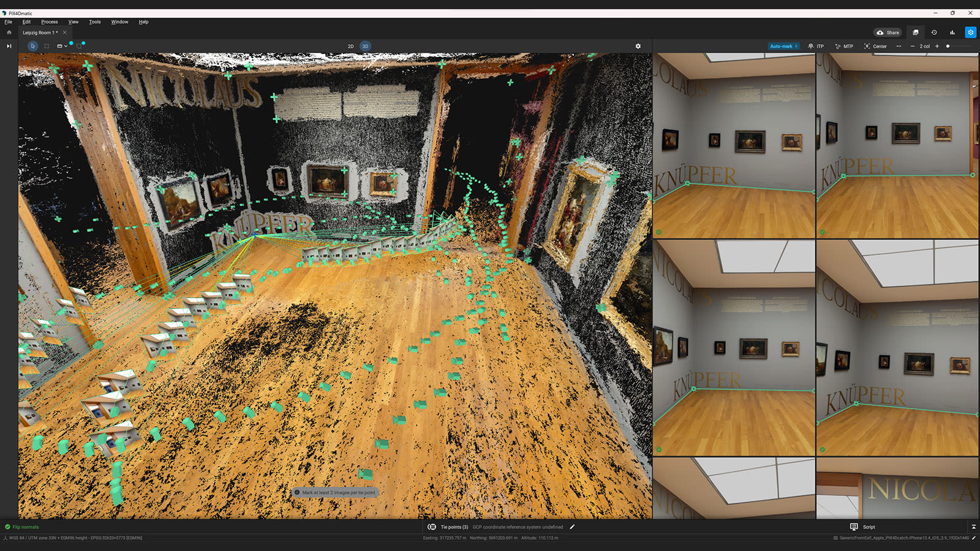This screenshot has width=980, height=551.
Task: Activate the marquee selection tool
Action: [x=48, y=46]
